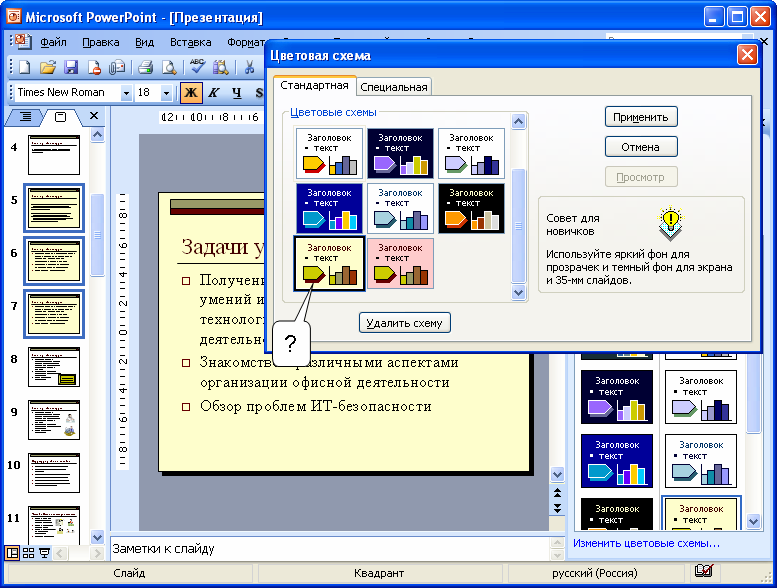Open Print Preview magnifier icon

point(169,67)
